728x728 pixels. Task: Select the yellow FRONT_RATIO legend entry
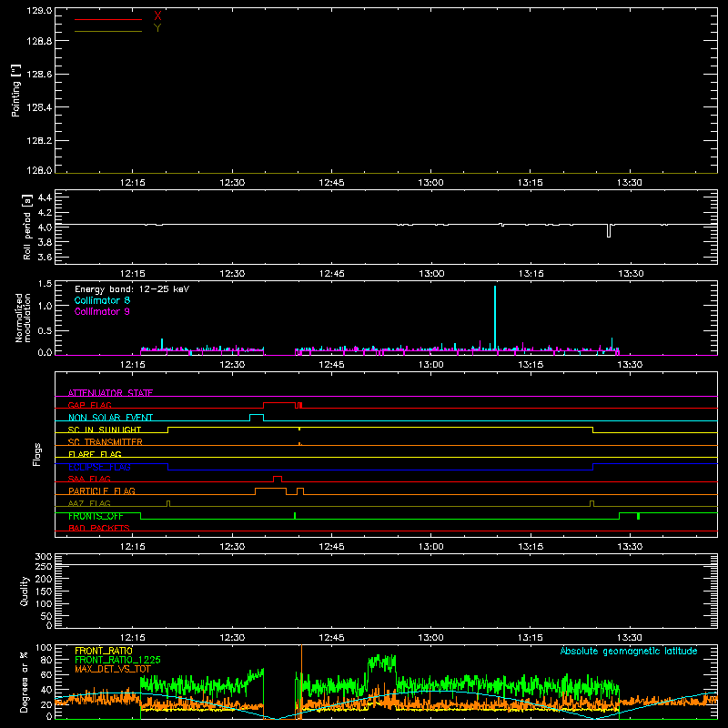[x=104, y=651]
